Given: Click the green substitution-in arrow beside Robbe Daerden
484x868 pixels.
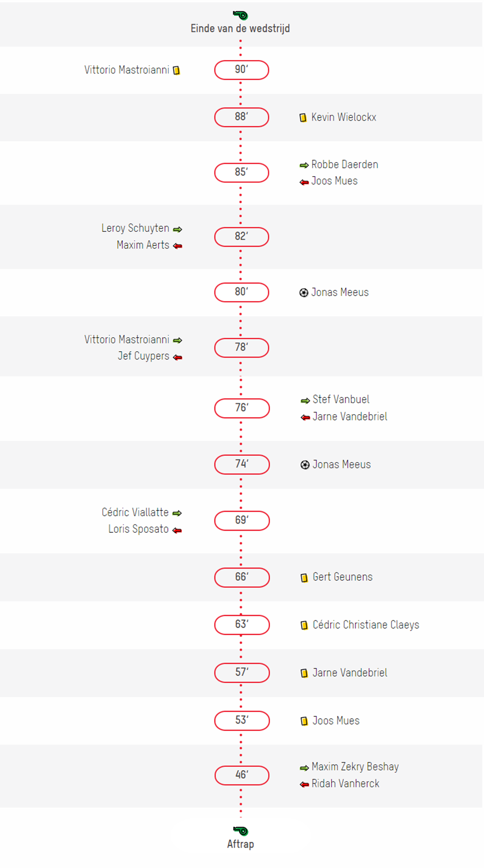Looking at the screenshot, I should 304,165.
